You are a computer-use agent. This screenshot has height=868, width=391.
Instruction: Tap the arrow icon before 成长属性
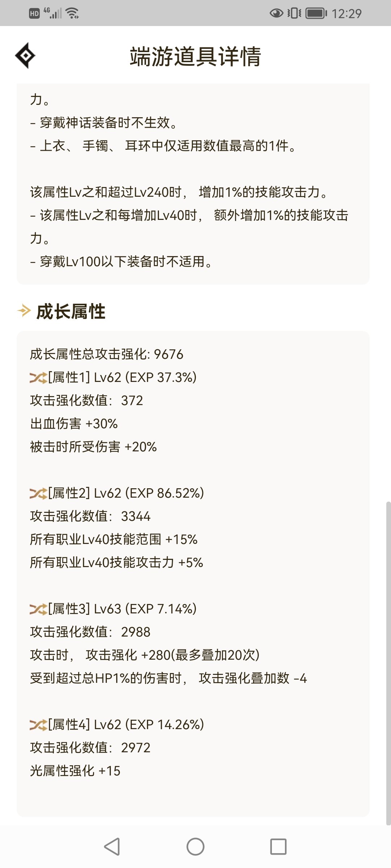[x=24, y=311]
